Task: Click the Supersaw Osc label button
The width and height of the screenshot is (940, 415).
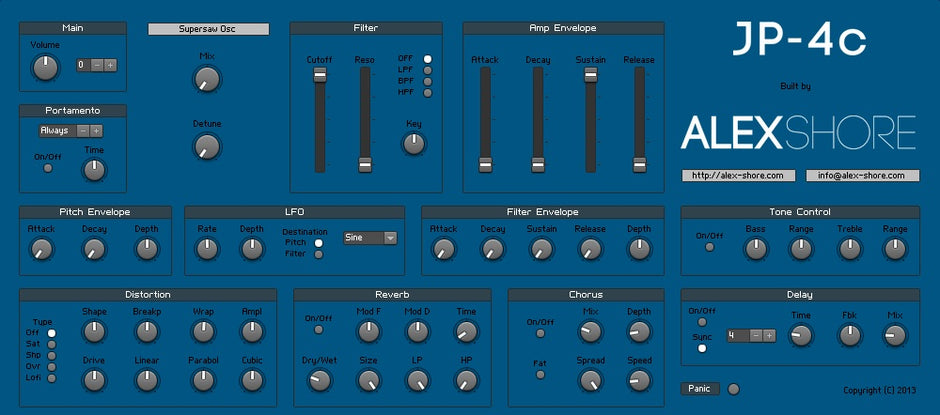Action: tap(209, 29)
